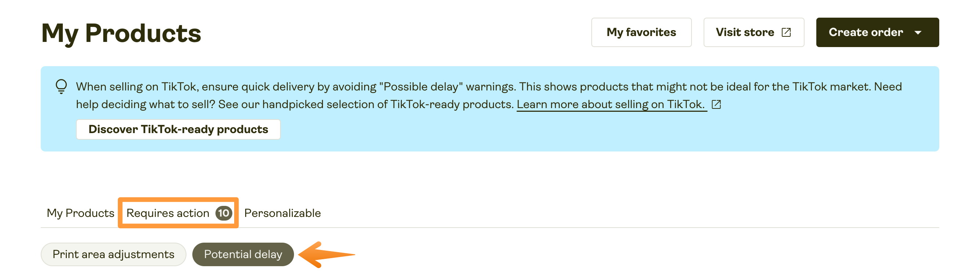Viewport: 980px width, 275px height.
Task: Open My favorites
Action: coord(641,32)
